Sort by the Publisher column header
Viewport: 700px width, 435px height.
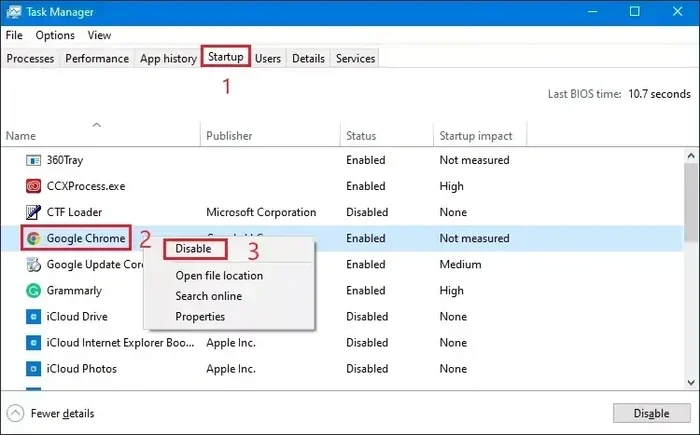coord(229,136)
